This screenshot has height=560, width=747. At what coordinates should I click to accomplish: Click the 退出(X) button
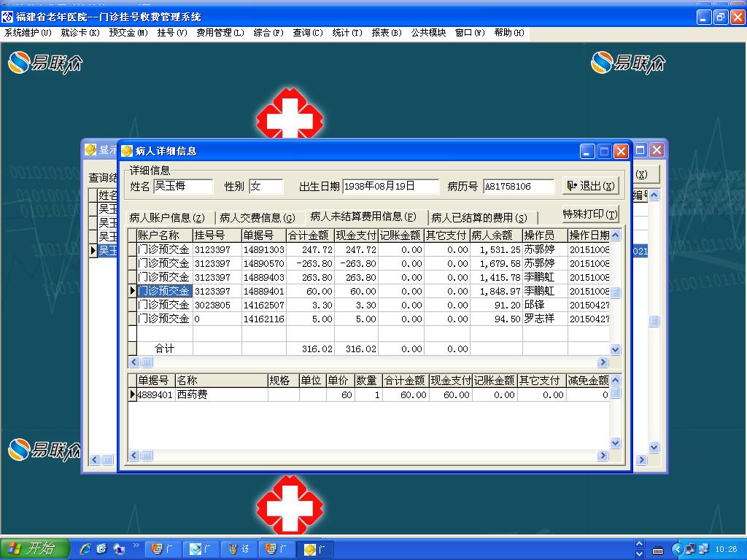coord(591,186)
